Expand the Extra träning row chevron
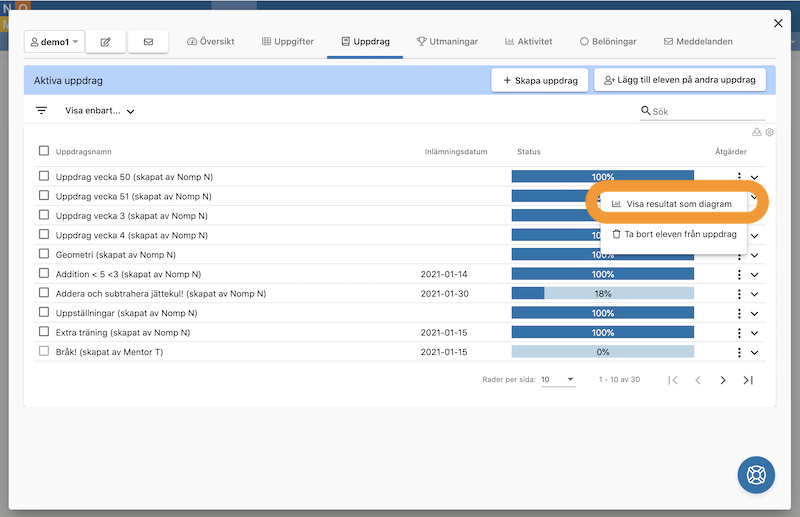This screenshot has width=800, height=517. coord(755,333)
